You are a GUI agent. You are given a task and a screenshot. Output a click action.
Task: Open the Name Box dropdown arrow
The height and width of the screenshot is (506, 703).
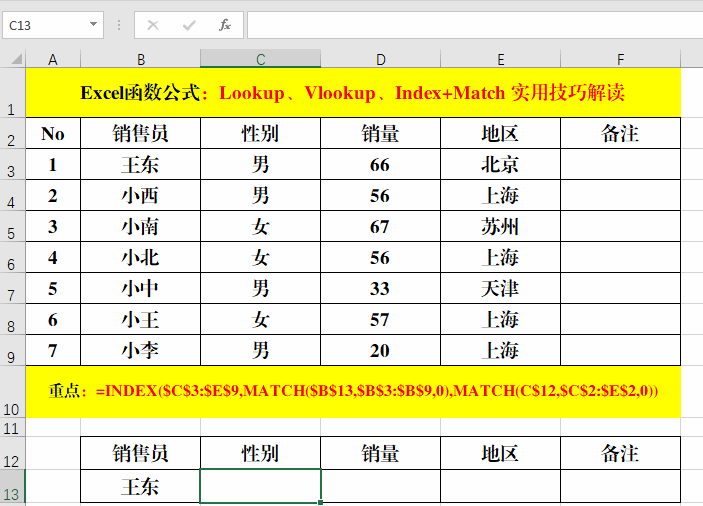(93, 24)
